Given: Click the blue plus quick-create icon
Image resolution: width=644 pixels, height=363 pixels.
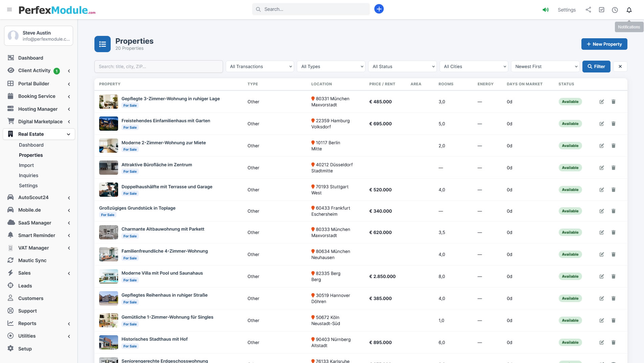Looking at the screenshot, I should [379, 9].
